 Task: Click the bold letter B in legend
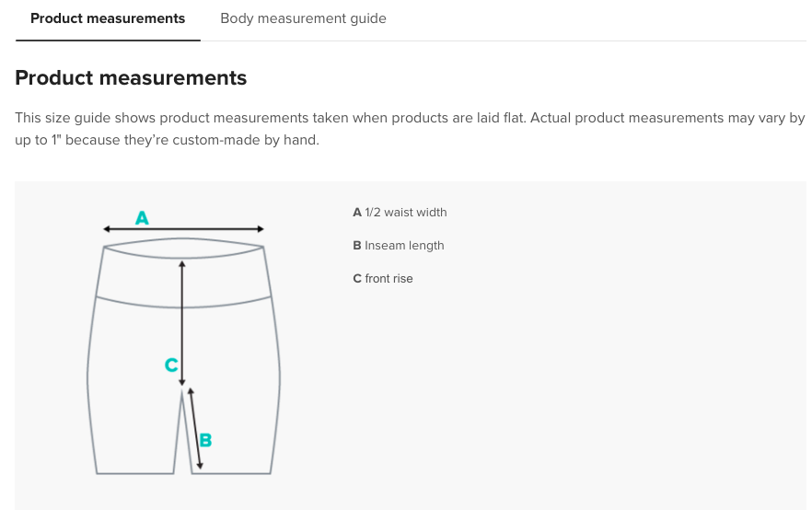357,246
